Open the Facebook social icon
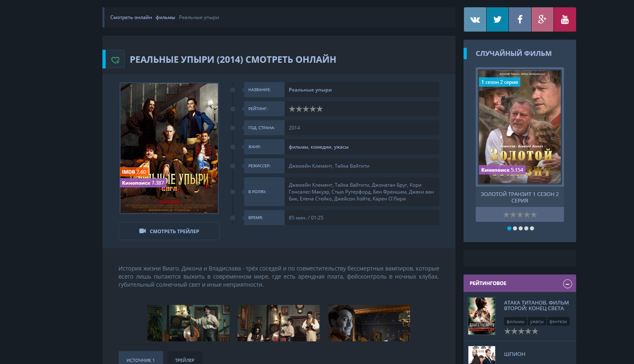The width and height of the screenshot is (634, 364). pyautogui.click(x=520, y=19)
